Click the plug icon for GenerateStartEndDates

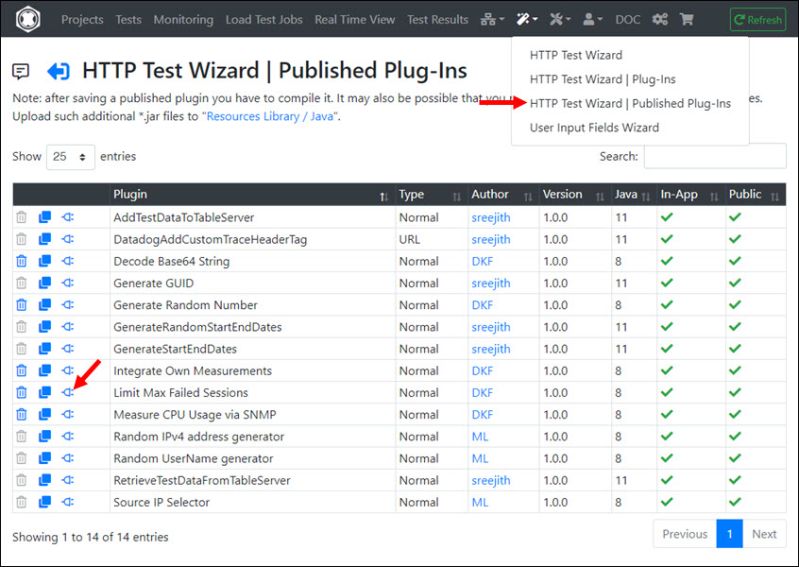point(68,349)
